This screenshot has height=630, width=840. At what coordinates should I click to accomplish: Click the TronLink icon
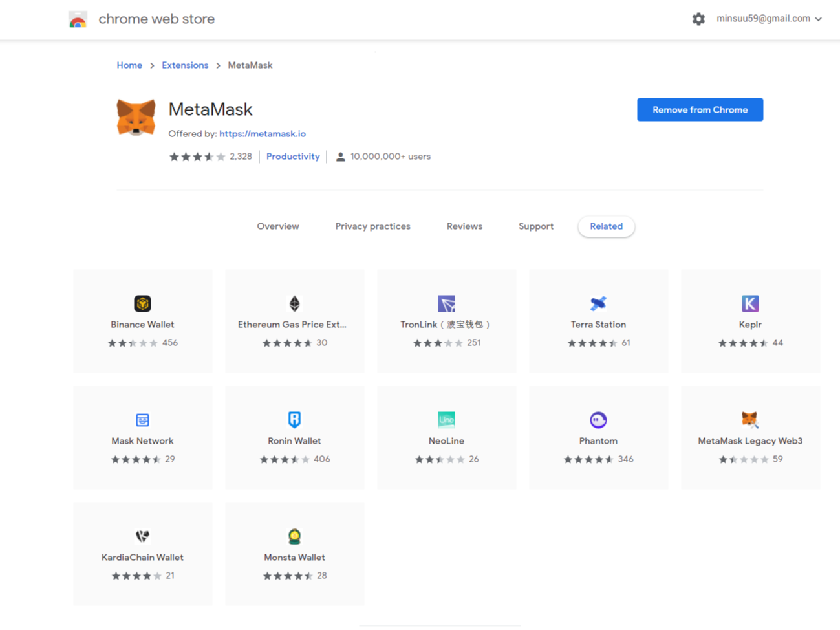(446, 303)
